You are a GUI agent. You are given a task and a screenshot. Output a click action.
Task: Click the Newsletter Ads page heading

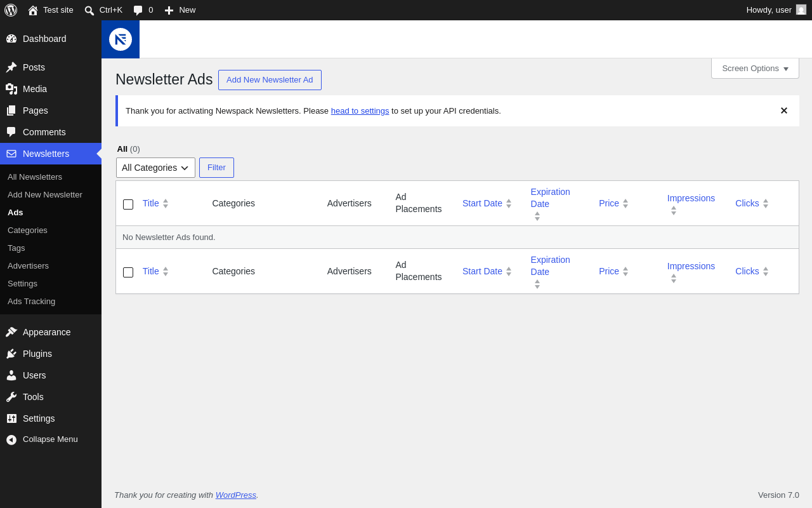(x=164, y=79)
